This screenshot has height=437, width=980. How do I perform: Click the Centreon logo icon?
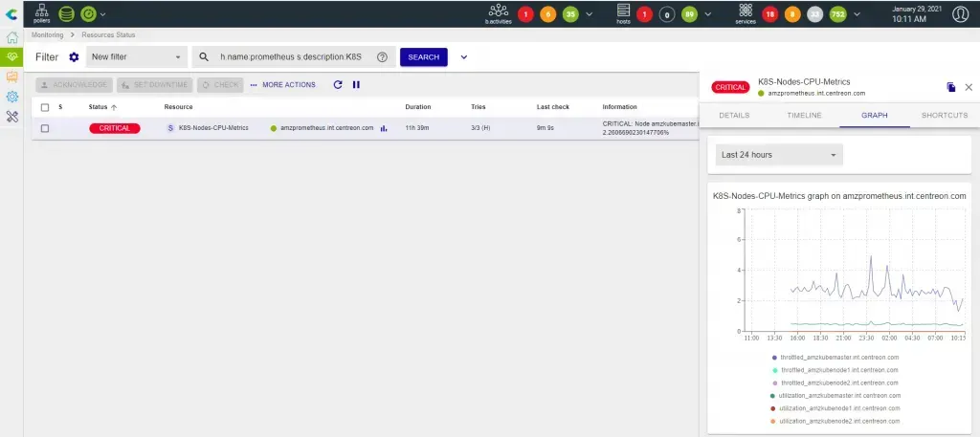pos(11,13)
